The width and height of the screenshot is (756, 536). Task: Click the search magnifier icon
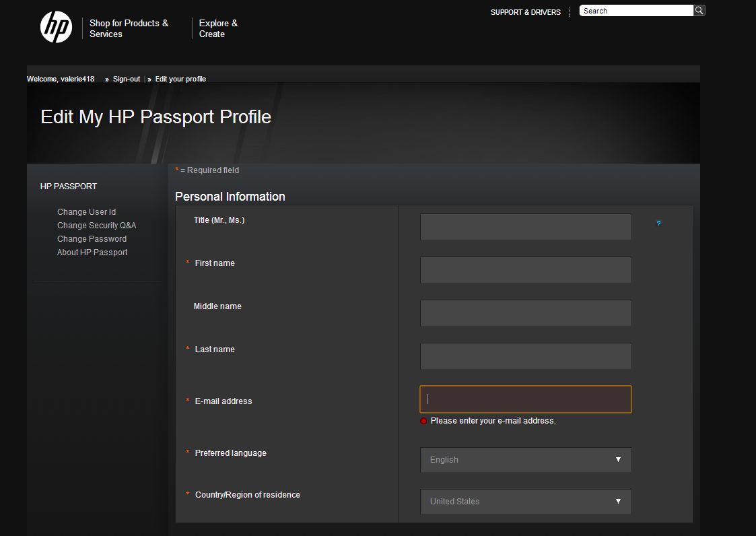[x=699, y=11]
